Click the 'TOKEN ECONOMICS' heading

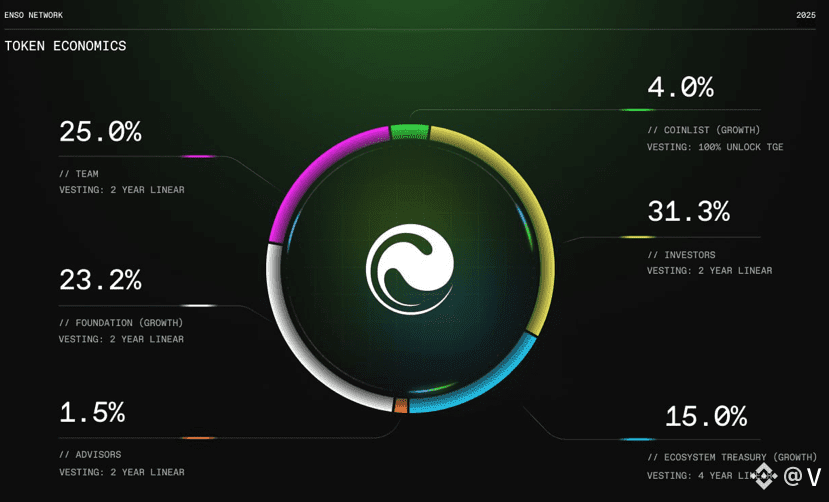(66, 47)
